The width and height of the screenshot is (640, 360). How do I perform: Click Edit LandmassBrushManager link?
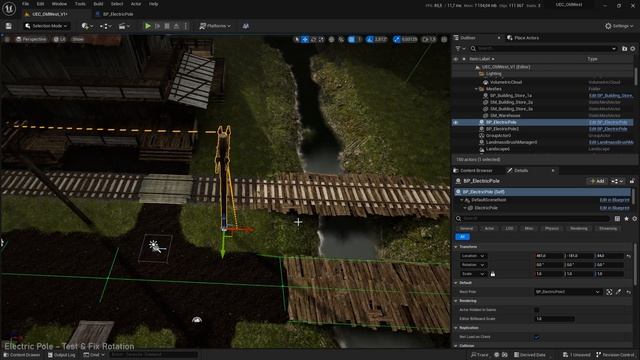pos(611,142)
